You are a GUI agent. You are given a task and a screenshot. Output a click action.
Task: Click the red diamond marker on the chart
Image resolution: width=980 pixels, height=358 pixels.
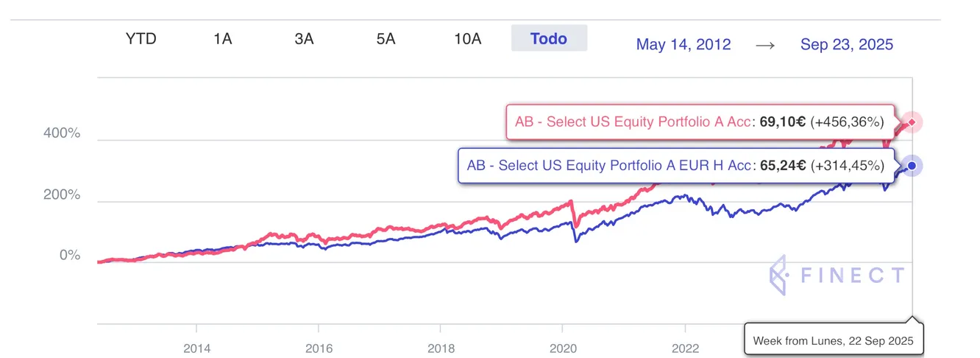click(912, 122)
